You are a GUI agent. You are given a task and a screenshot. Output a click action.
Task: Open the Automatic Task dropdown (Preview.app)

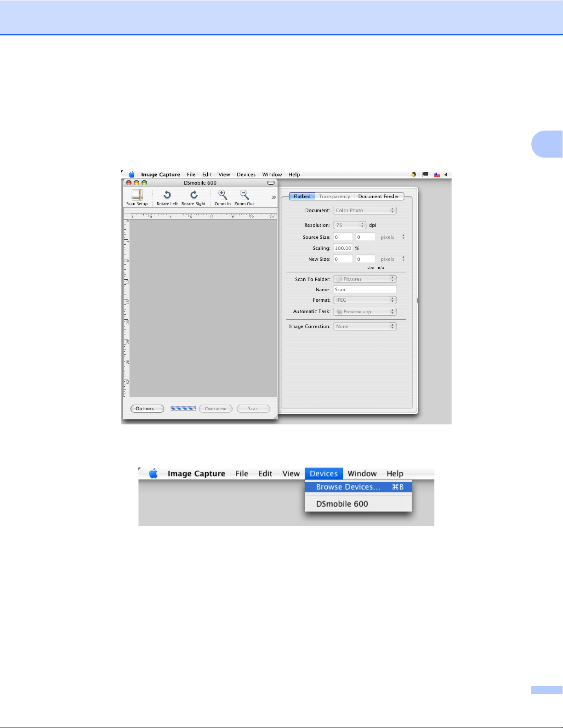tap(364, 311)
